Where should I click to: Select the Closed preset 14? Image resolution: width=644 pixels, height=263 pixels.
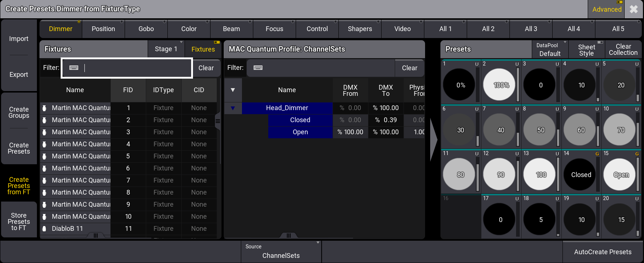pyautogui.click(x=581, y=175)
